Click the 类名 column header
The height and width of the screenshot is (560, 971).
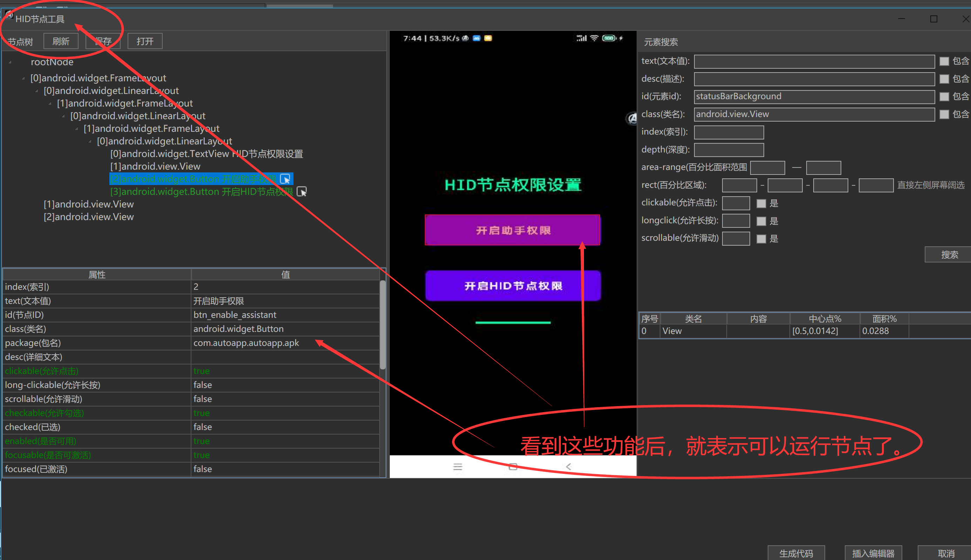(693, 319)
